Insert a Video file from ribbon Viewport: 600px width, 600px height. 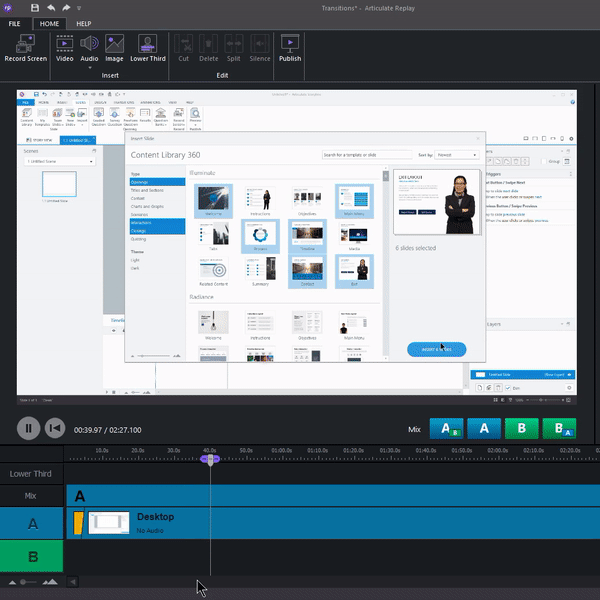point(64,44)
